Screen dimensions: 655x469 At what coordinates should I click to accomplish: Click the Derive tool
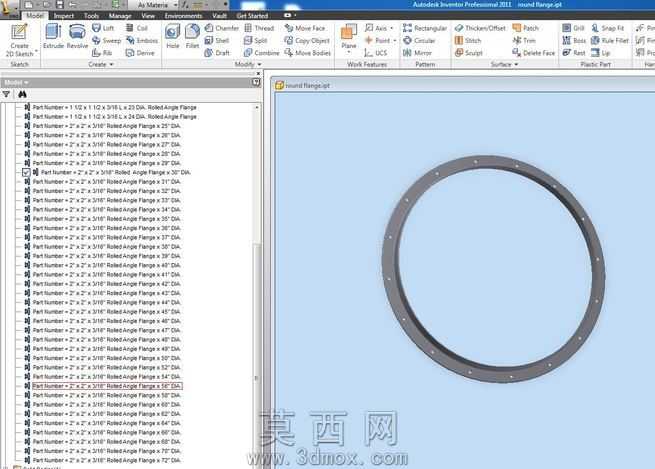click(x=140, y=53)
